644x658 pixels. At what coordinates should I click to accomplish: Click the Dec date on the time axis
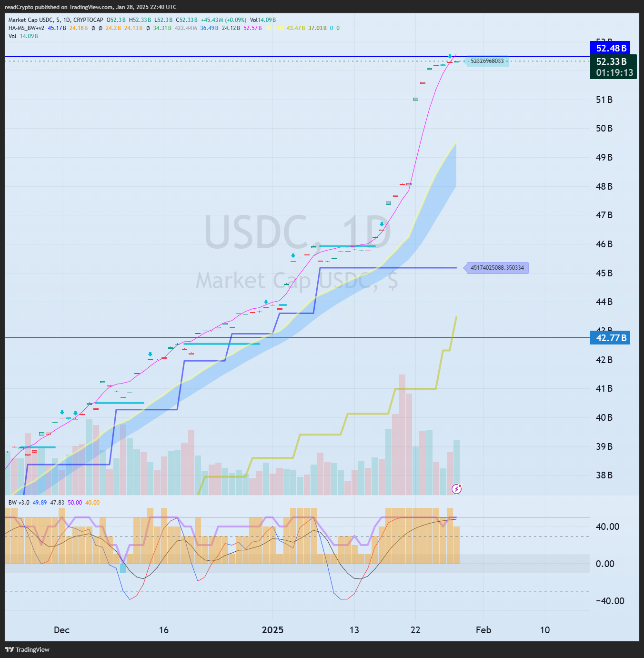tap(61, 630)
